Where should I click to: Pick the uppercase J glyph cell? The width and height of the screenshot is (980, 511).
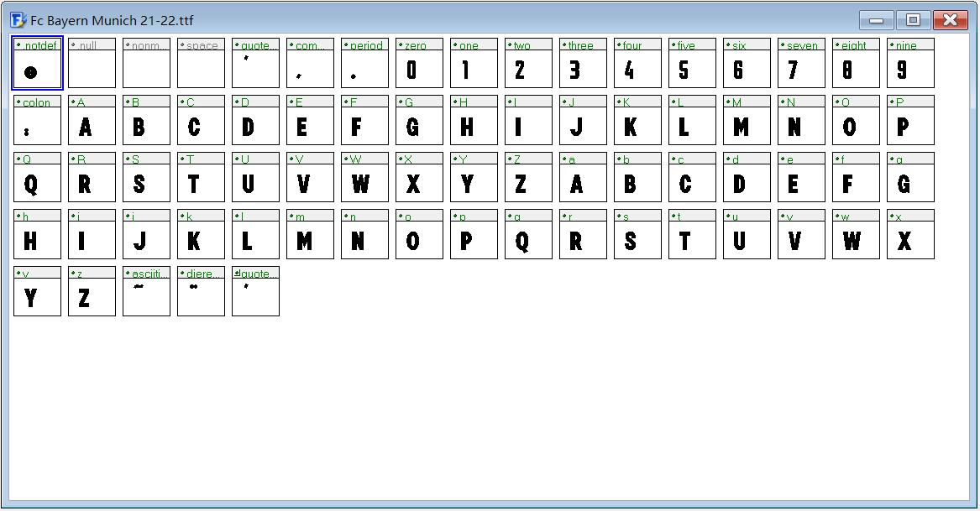click(583, 121)
